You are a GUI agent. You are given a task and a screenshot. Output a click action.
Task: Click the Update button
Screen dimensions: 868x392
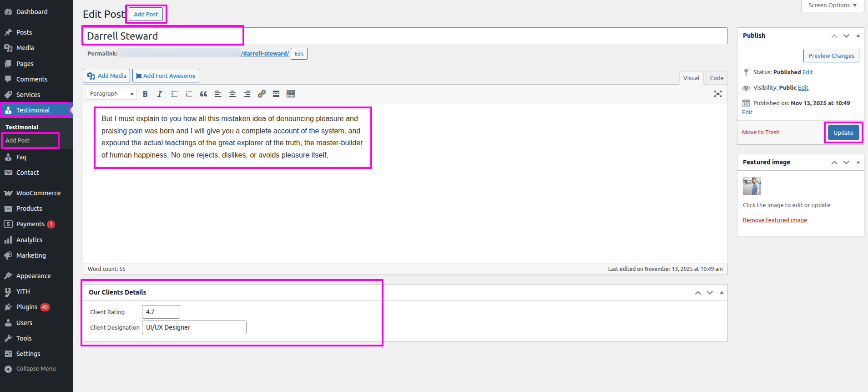pyautogui.click(x=843, y=132)
